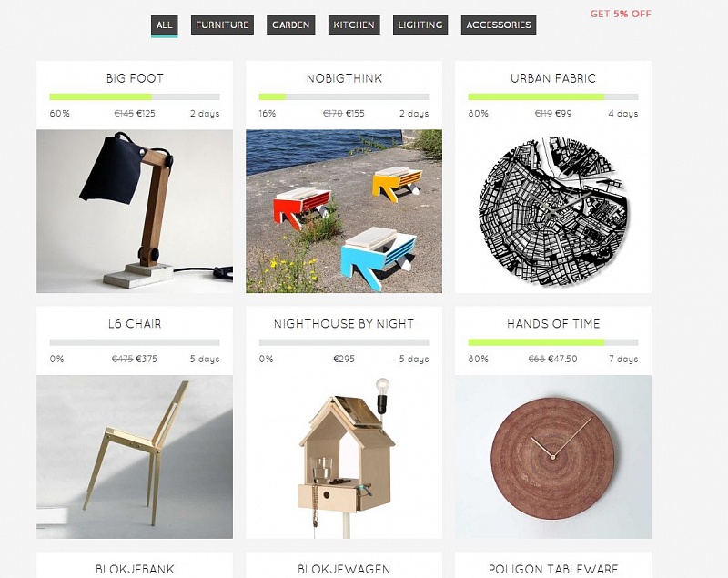Open the BIG FOOT product title
The image size is (728, 578).
pos(135,78)
